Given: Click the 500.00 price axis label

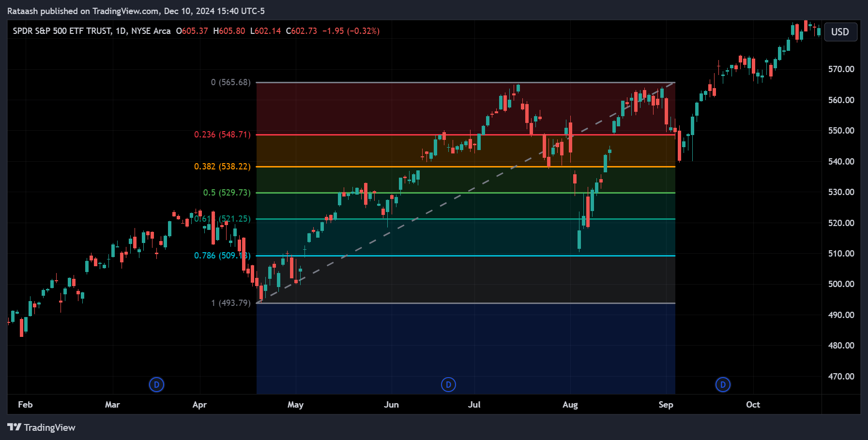Looking at the screenshot, I should click(841, 284).
